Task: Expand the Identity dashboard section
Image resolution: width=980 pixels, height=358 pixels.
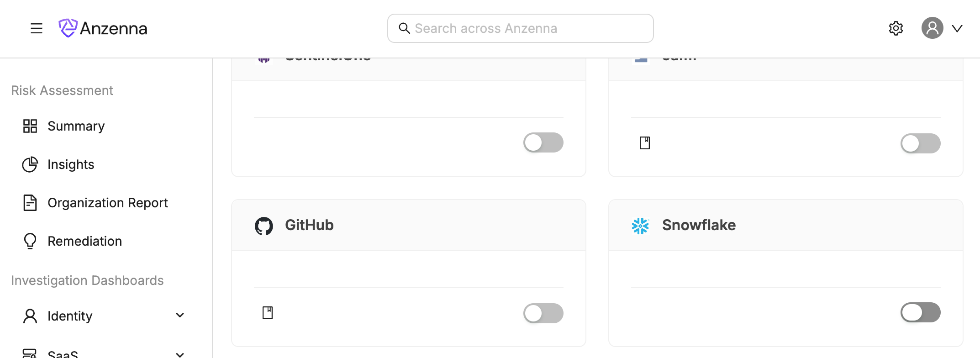Action: (180, 316)
